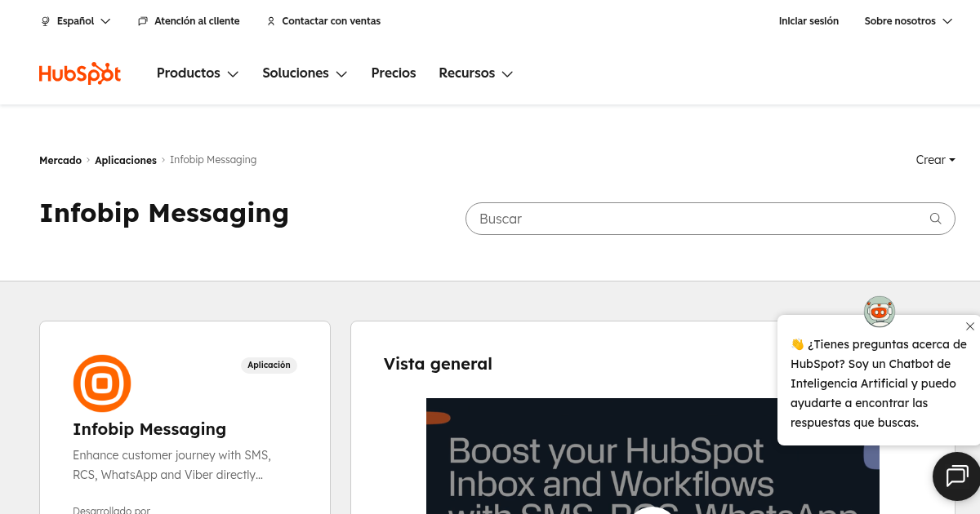
Task: Click the magnifier search icon
Action: point(936,219)
